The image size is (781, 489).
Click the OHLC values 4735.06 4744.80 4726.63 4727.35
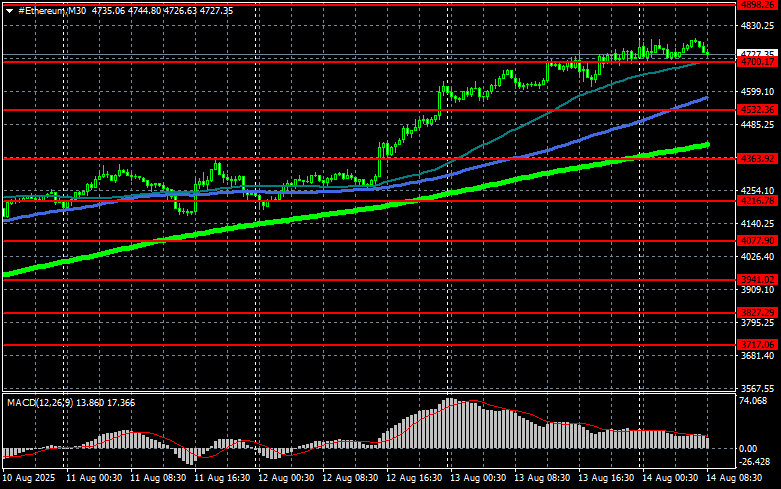pos(162,10)
